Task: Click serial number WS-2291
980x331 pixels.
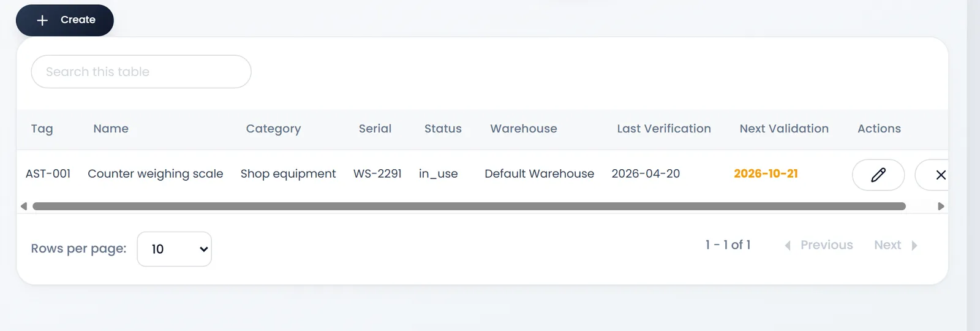Action: click(377, 174)
